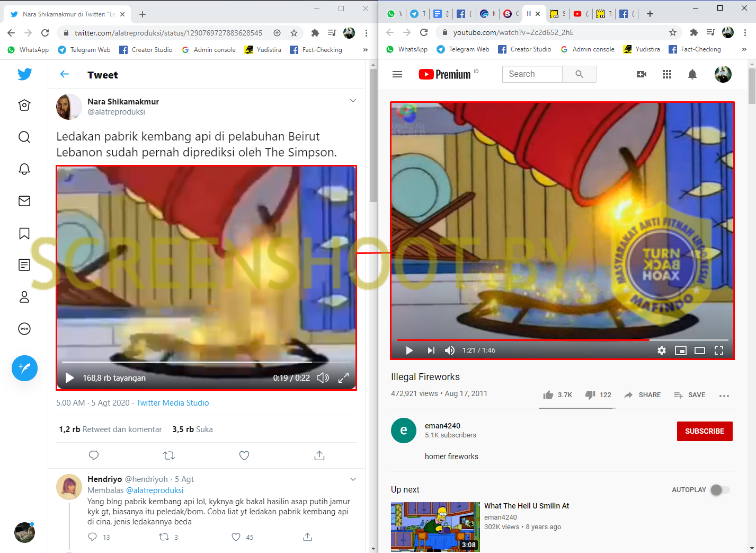This screenshot has height=553, width=756.
Task: Open Chrome menu in YouTube window
Action: 745,32
